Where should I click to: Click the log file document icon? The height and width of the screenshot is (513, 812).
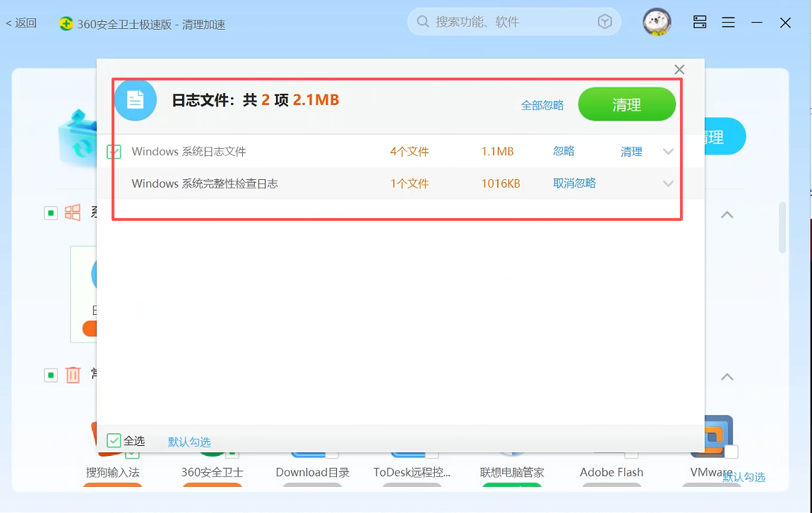[x=135, y=99]
